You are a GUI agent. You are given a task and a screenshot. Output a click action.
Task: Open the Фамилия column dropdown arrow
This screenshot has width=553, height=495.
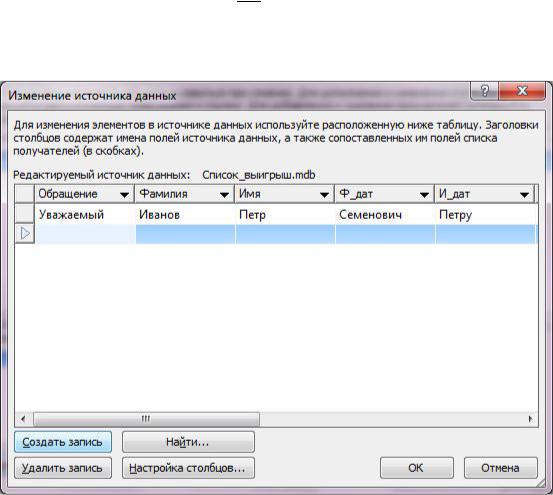[x=224, y=195]
